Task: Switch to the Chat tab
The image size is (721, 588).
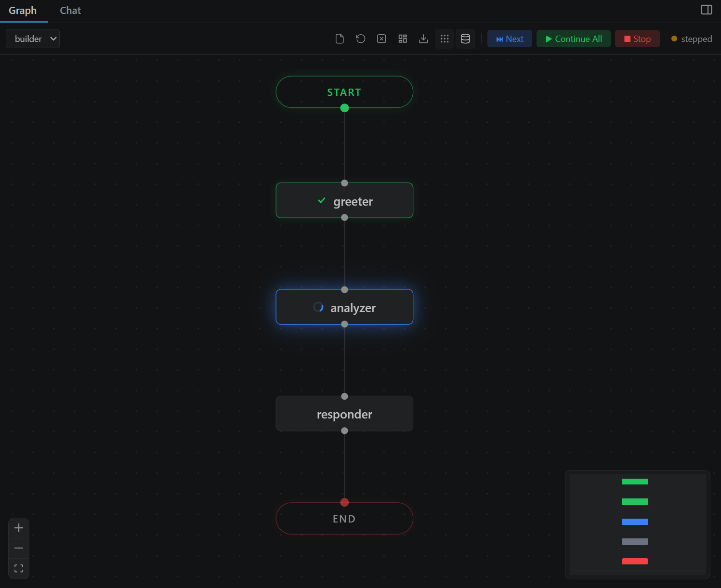Action: (70, 10)
